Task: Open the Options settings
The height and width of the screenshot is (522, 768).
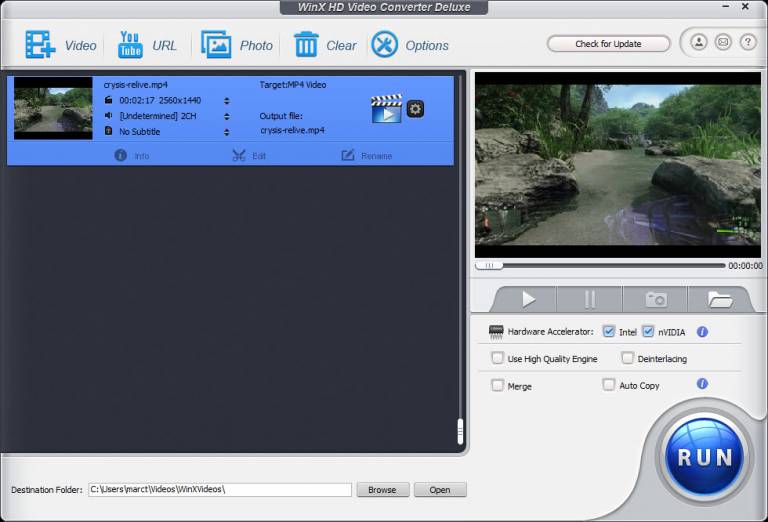Action: pyautogui.click(x=409, y=45)
